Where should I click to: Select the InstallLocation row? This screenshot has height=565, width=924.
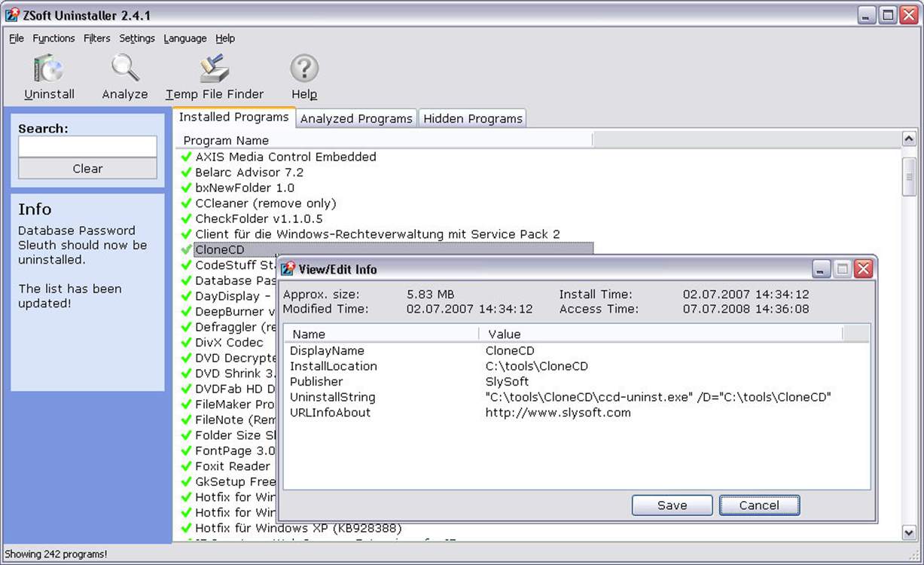click(x=577, y=366)
